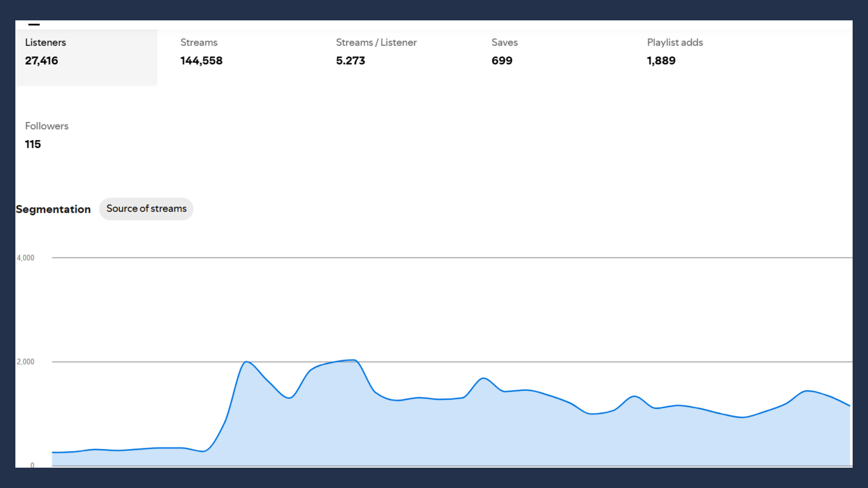The height and width of the screenshot is (488, 868).
Task: Open the Streams / Listener metric
Action: coord(376,42)
